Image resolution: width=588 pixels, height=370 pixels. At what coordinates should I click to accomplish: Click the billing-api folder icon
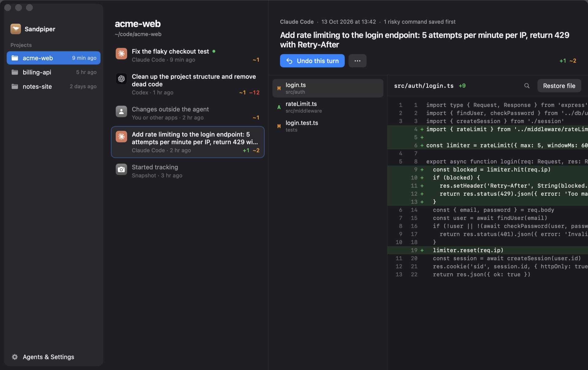[x=15, y=72]
